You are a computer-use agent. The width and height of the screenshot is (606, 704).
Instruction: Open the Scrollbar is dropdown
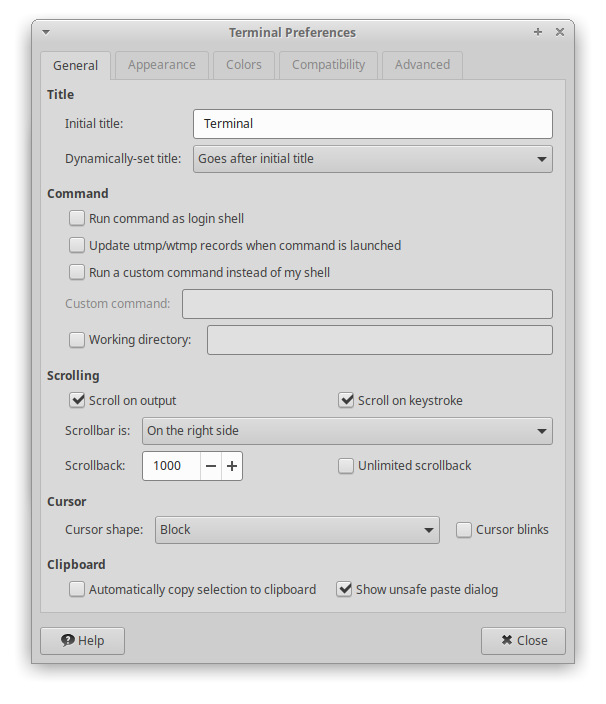point(347,431)
